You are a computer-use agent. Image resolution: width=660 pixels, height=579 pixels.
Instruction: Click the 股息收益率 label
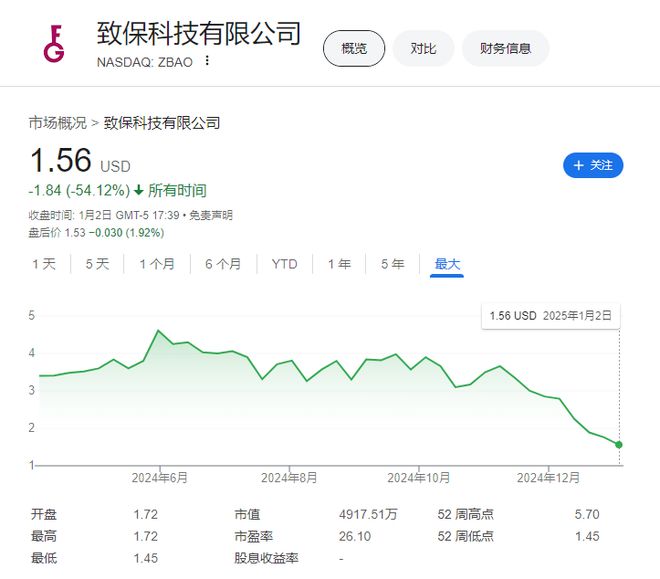(x=266, y=558)
